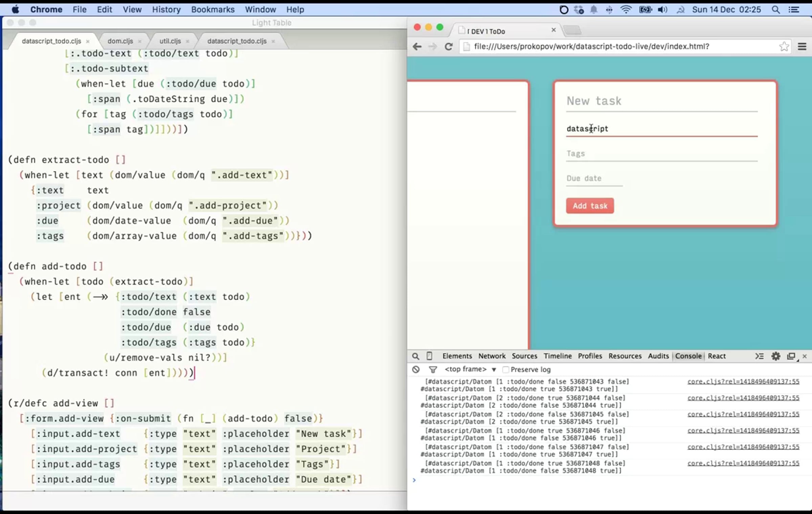Image resolution: width=812 pixels, height=514 pixels.
Task: Click the Add task button
Action: [590, 206]
